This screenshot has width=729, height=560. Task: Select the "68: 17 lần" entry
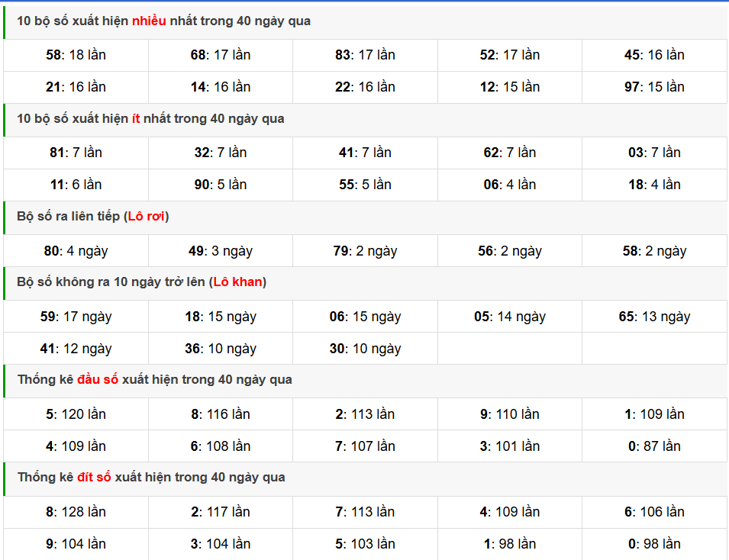(x=220, y=55)
